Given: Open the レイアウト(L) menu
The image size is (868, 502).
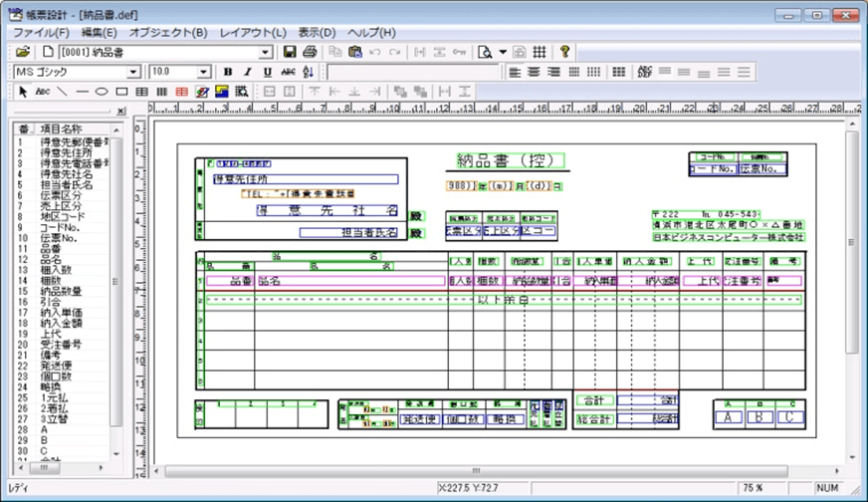Looking at the screenshot, I should pyautogui.click(x=253, y=32).
